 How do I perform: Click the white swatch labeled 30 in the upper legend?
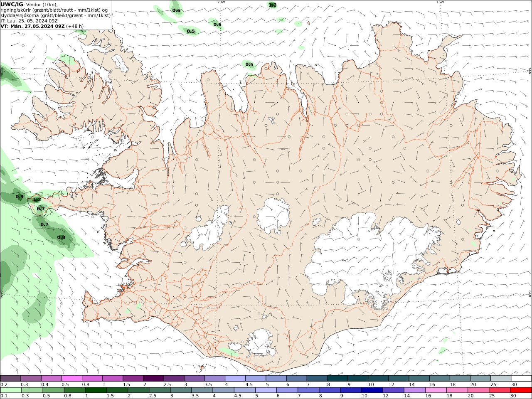521,379
